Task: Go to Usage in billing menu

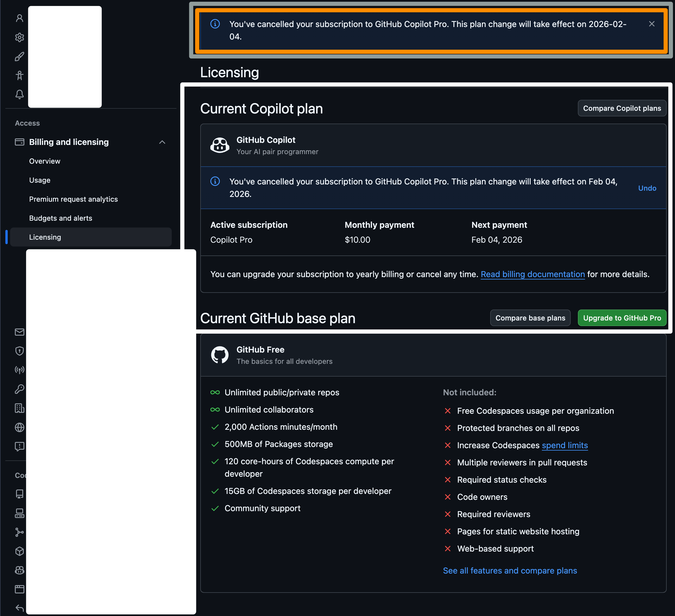Action: pos(40,180)
